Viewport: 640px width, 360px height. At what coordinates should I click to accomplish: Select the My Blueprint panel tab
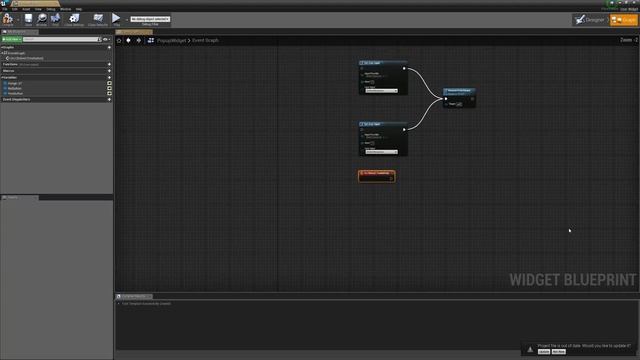19,32
